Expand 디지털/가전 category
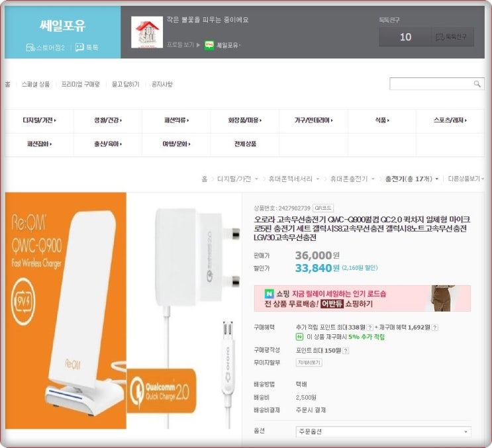This screenshot has width=492, height=448. point(39,120)
